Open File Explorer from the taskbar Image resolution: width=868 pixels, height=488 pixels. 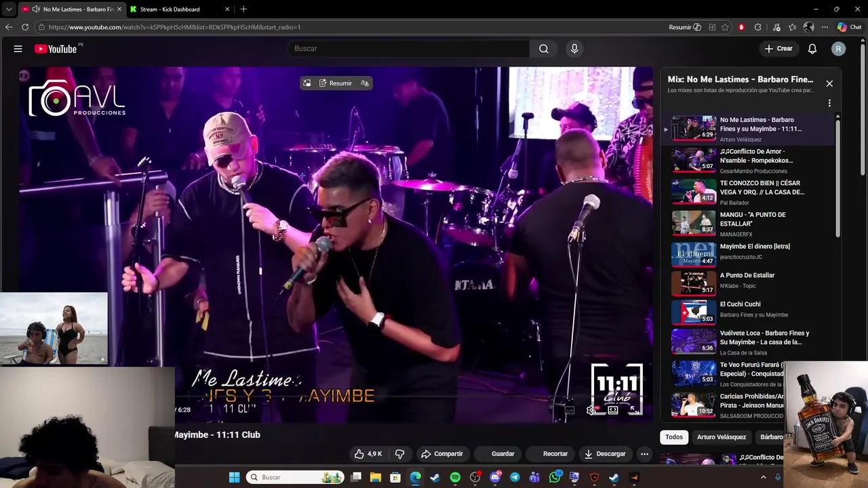[x=375, y=477]
